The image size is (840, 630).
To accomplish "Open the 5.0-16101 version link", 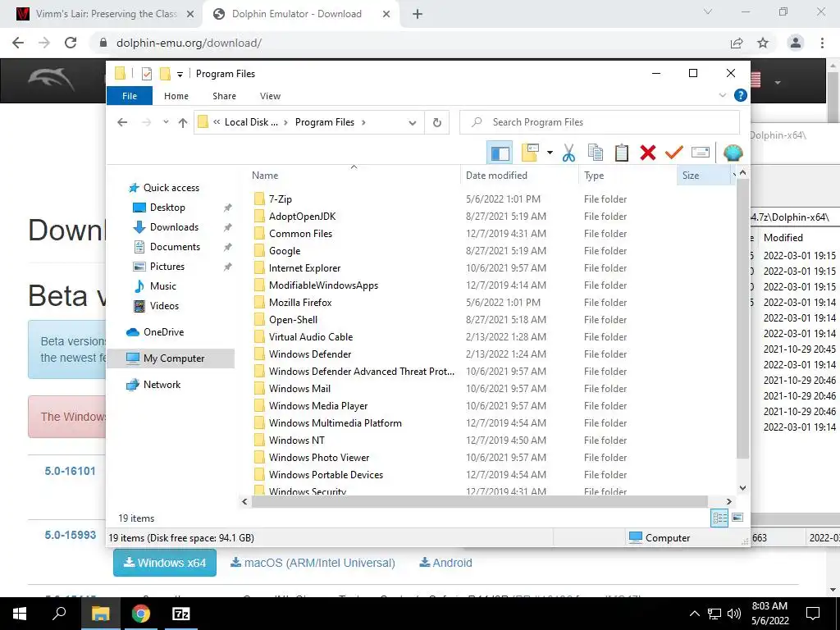I will 71,471.
